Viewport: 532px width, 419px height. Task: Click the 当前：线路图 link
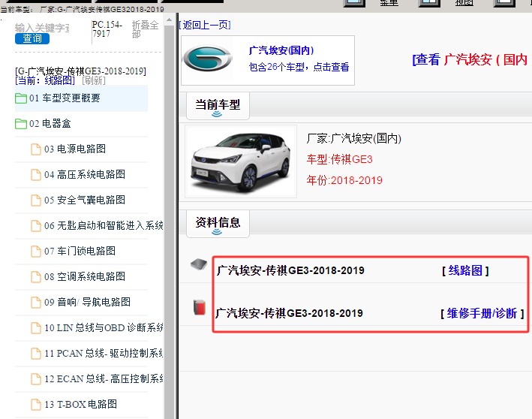pos(45,80)
